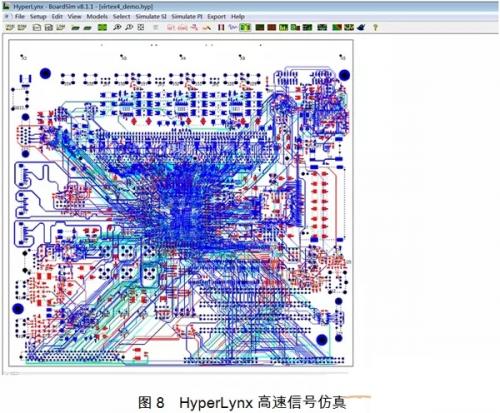
Task: Click the large green board icon before magnifiers
Action: (102, 27)
